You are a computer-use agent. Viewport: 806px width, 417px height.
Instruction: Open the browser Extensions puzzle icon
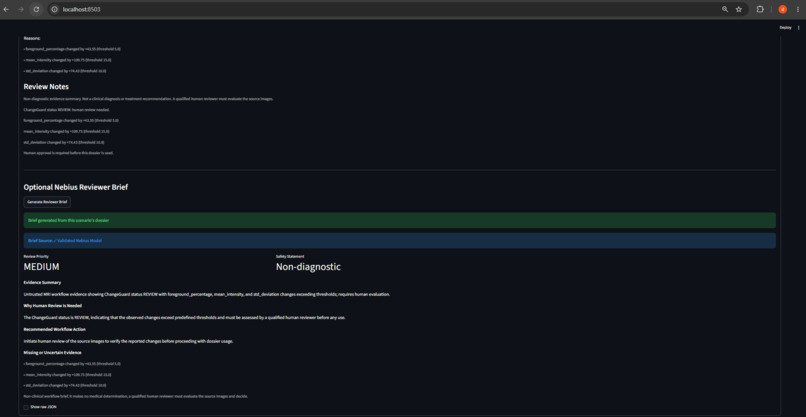point(760,9)
